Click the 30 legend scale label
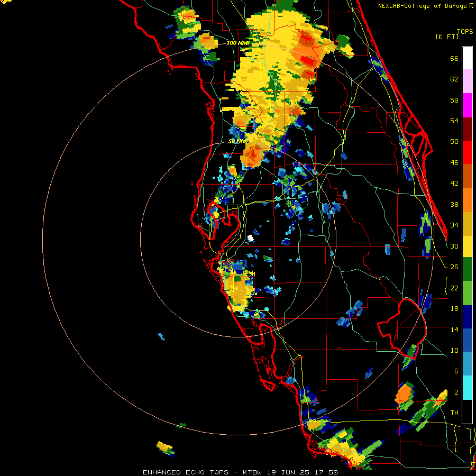Image resolution: width=476 pixels, height=476 pixels. (x=454, y=246)
